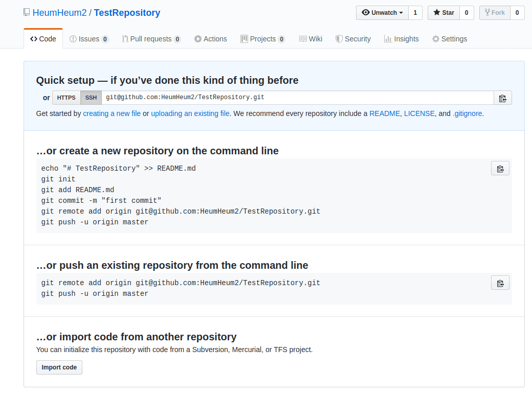532x395 pixels.
Task: Copy the new repository commands to clipboard
Action: (500, 169)
